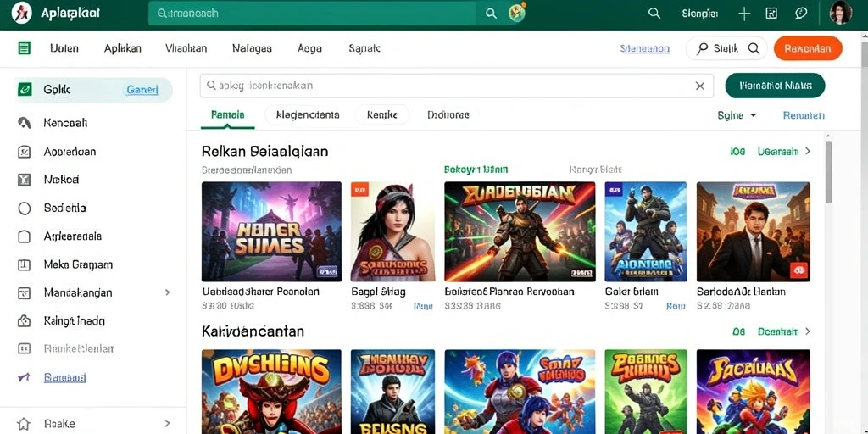Viewport: 868px width, 434px height.
Task: Click the orange Rakcnalan button
Action: tap(808, 48)
